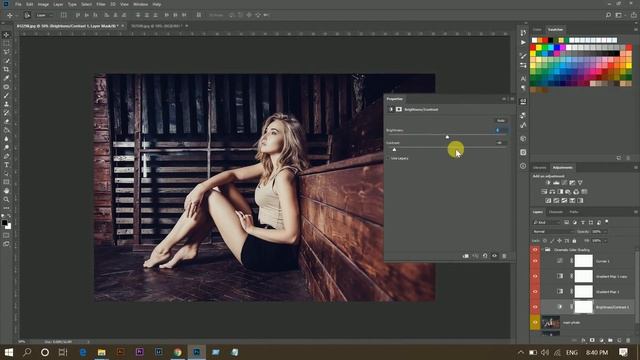This screenshot has width=640, height=360.
Task: Click the Brightness slider handle
Action: (447, 137)
